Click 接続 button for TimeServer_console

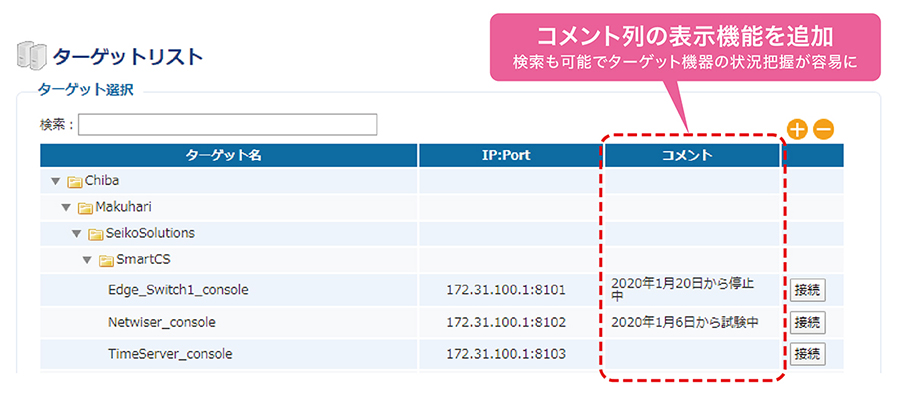[x=808, y=354]
